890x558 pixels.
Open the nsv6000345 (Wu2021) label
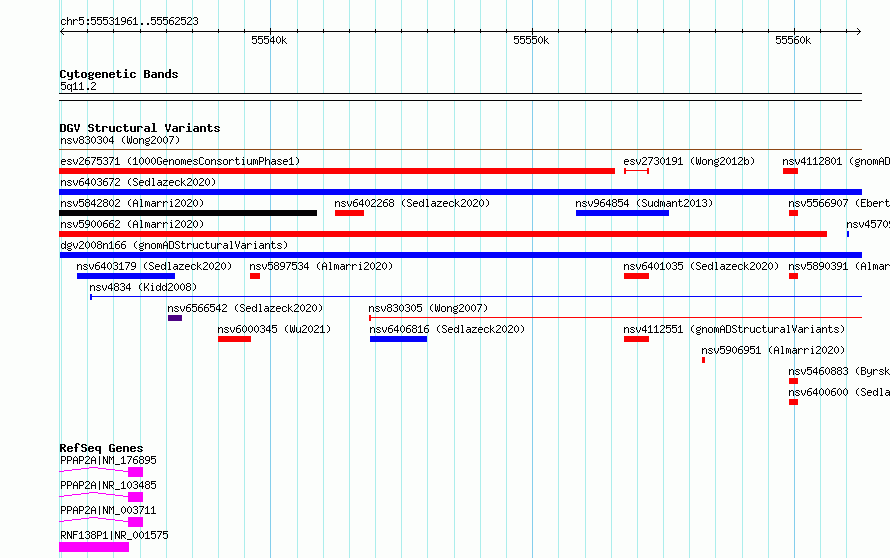click(x=274, y=329)
